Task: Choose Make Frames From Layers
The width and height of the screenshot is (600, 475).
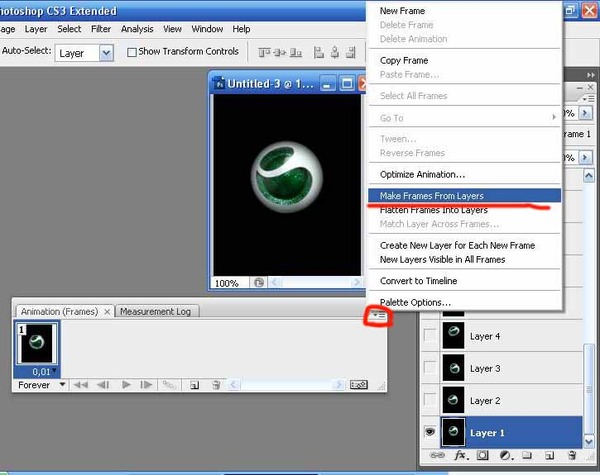Action: [465, 196]
